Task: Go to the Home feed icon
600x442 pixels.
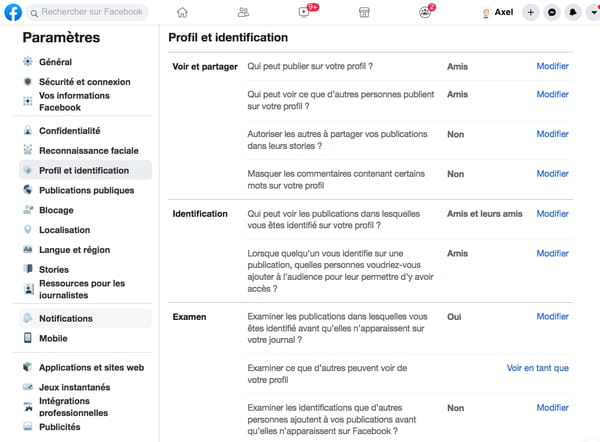Action: point(182,13)
